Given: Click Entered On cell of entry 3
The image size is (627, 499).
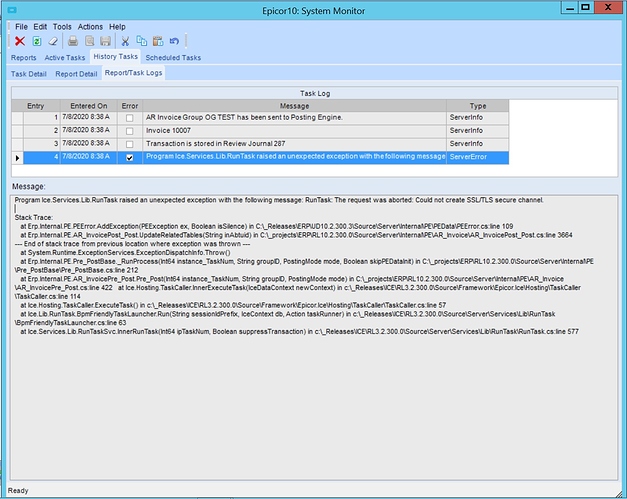Looking at the screenshot, I should point(89,144).
